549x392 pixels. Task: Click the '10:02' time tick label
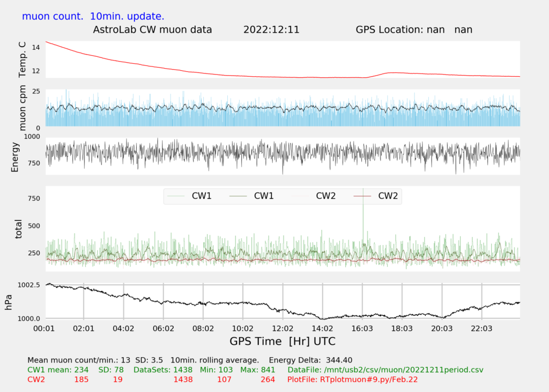tap(243, 329)
